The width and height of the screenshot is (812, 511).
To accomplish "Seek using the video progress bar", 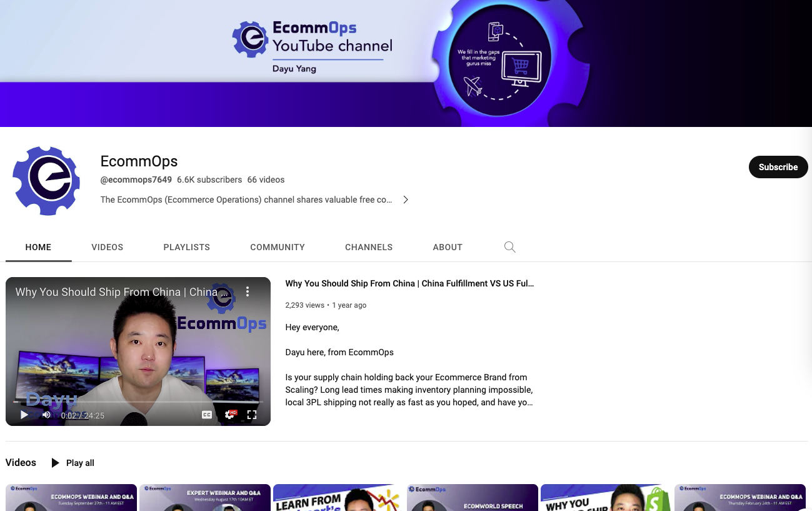I will point(138,401).
